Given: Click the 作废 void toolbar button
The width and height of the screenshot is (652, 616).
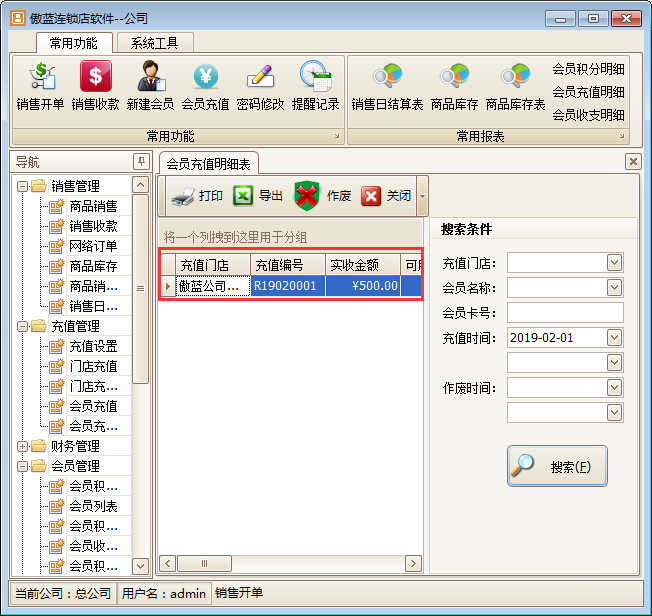Looking at the screenshot, I should [323, 196].
